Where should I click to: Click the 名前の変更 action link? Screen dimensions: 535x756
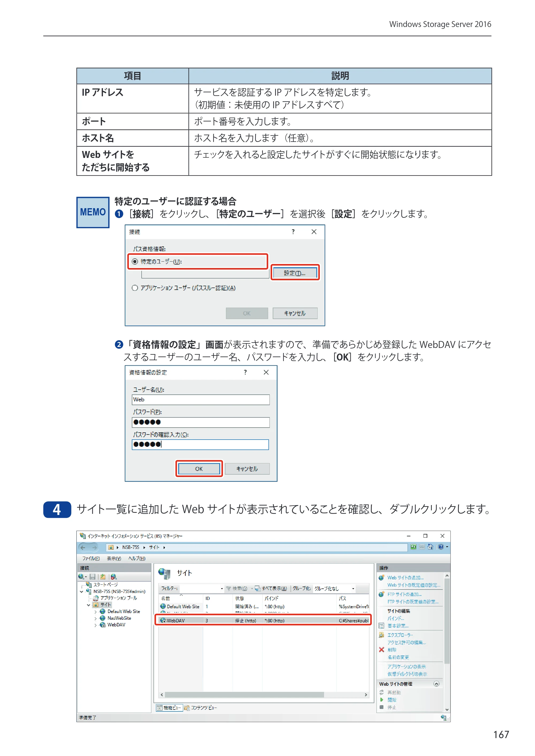pyautogui.click(x=398, y=657)
